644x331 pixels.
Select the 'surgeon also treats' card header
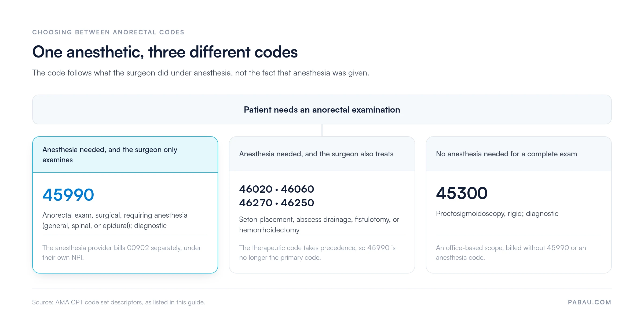pyautogui.click(x=322, y=154)
